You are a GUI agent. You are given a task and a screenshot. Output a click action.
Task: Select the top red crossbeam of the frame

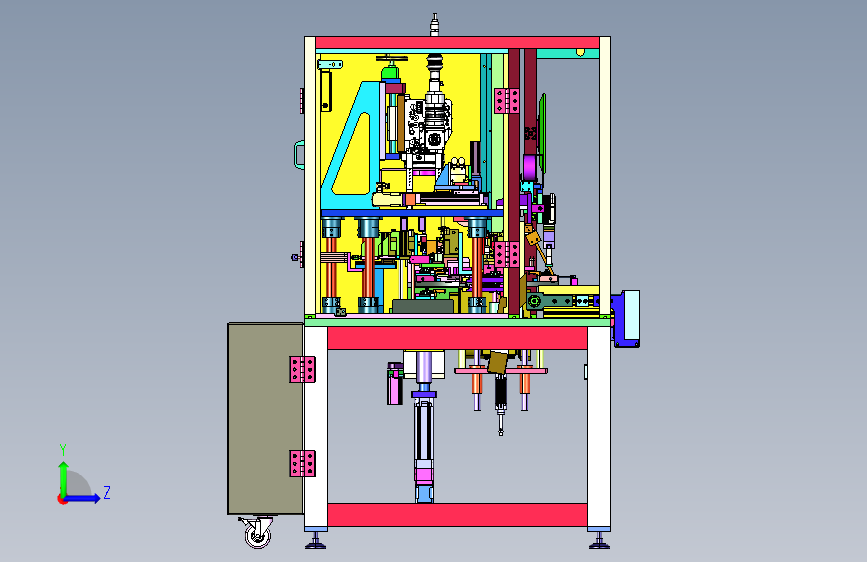pyautogui.click(x=457, y=43)
